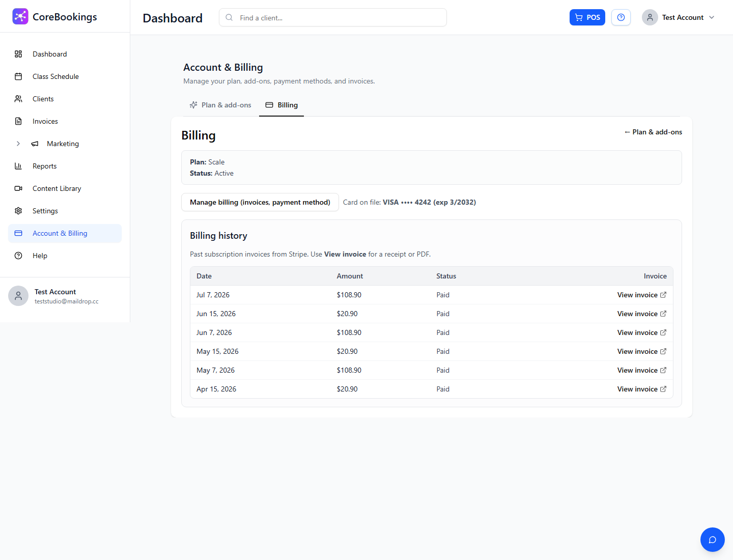The height and width of the screenshot is (560, 733).
Task: Click the Reports bar chart icon
Action: pyautogui.click(x=18, y=166)
